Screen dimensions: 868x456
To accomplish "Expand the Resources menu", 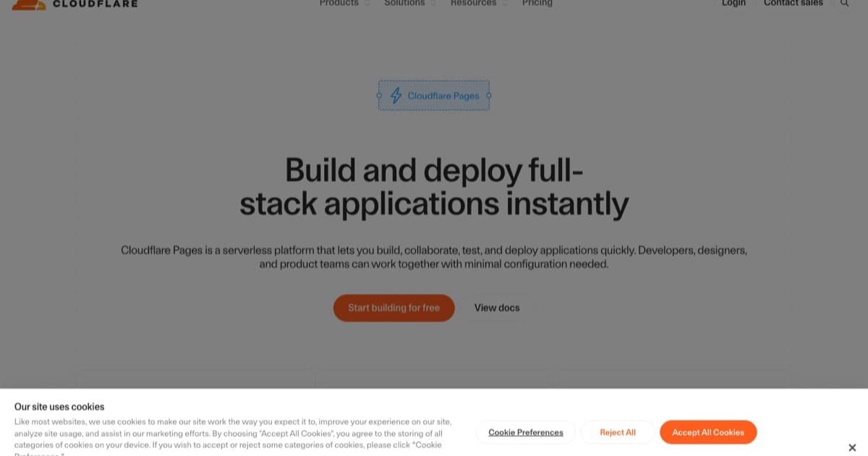I will click(478, 3).
